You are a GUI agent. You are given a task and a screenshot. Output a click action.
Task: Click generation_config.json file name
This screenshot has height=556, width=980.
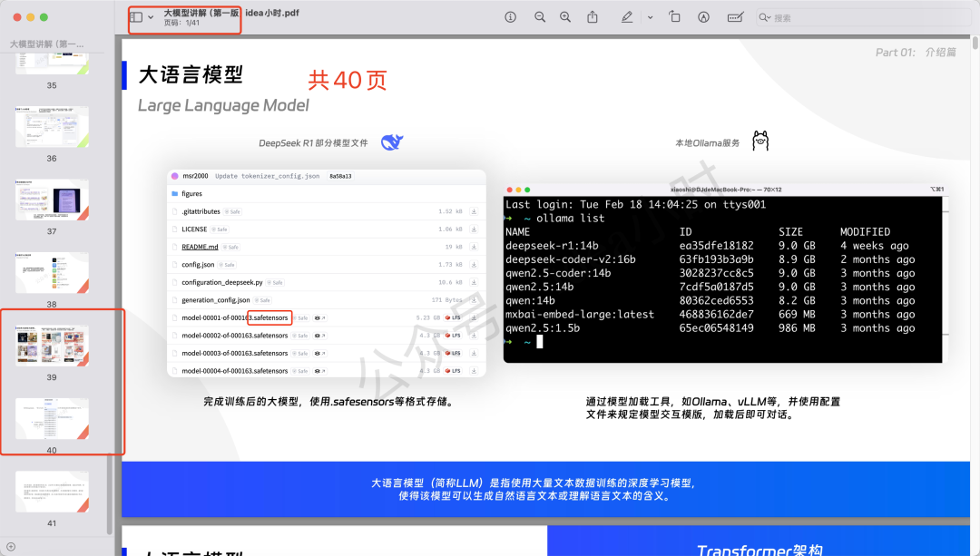point(216,300)
